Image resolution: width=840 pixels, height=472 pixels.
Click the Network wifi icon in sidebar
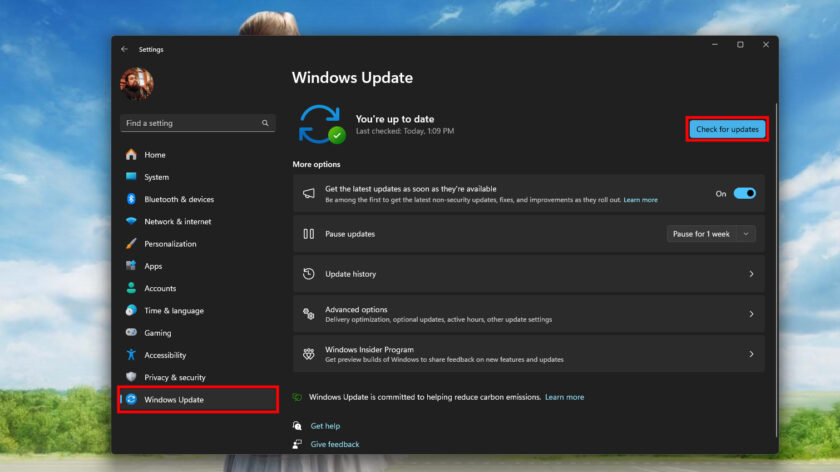131,221
